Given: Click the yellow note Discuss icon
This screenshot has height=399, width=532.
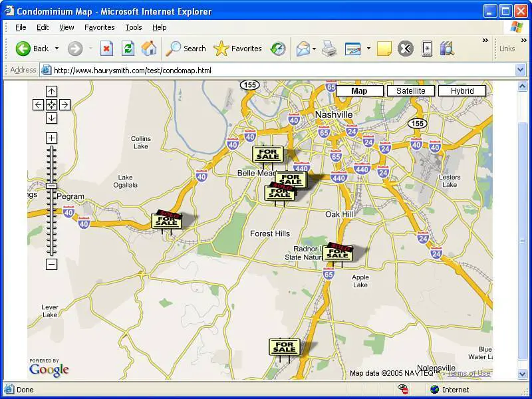Looking at the screenshot, I should coord(384,49).
